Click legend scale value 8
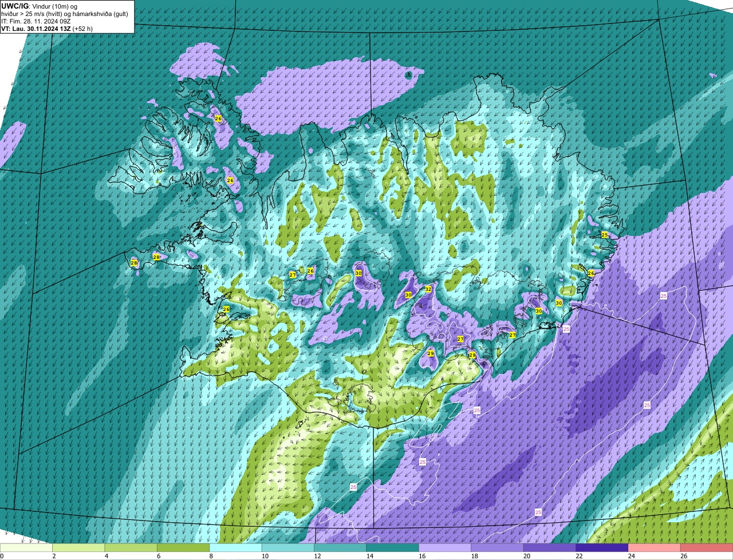This screenshot has width=733, height=560. click(210, 556)
